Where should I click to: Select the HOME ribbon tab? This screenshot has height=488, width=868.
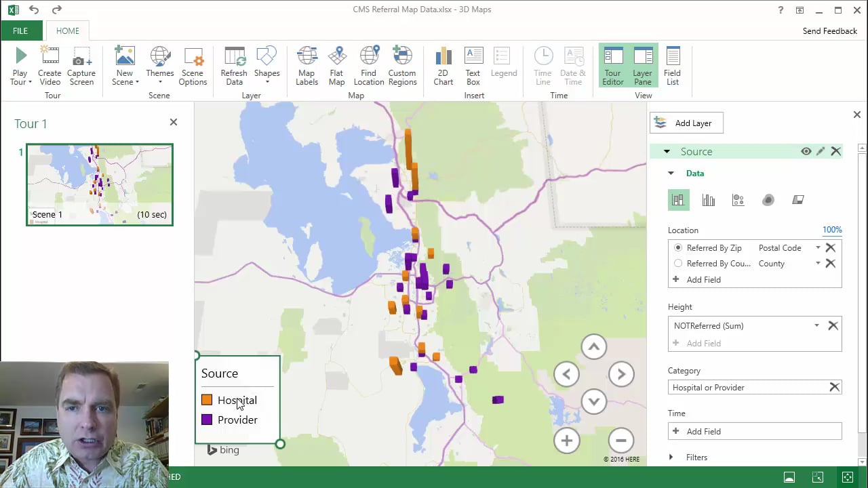(68, 31)
